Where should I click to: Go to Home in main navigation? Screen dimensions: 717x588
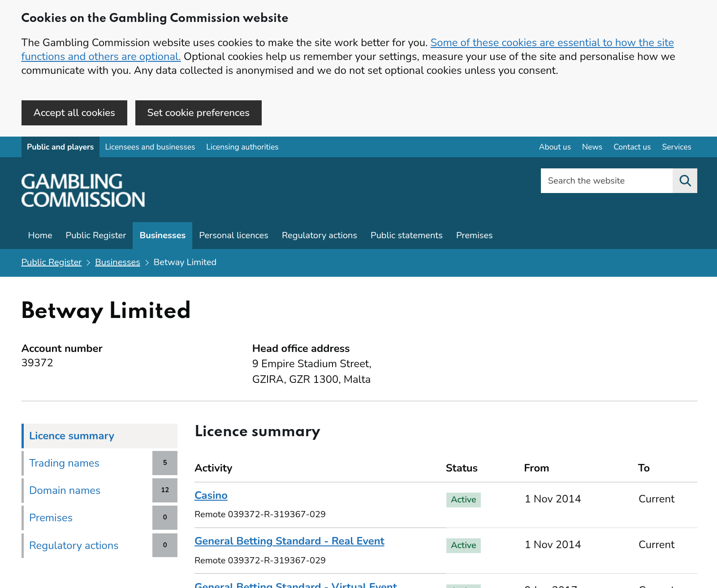tap(40, 236)
